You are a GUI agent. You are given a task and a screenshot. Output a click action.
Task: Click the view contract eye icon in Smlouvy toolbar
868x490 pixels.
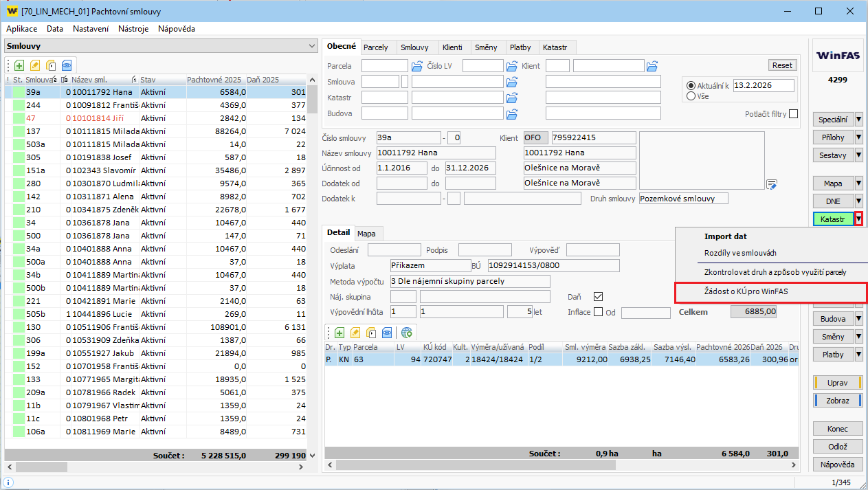(x=67, y=65)
